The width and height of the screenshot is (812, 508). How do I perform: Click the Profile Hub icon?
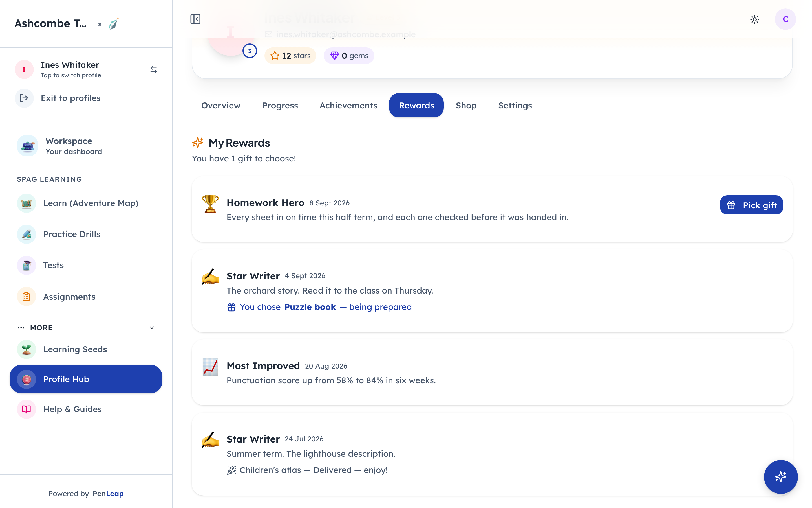(x=27, y=379)
